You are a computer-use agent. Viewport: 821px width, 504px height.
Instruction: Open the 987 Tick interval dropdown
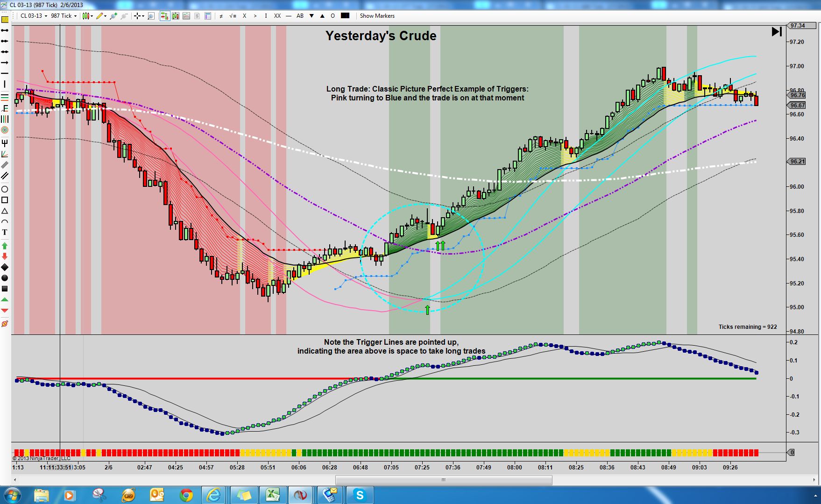tap(64, 16)
